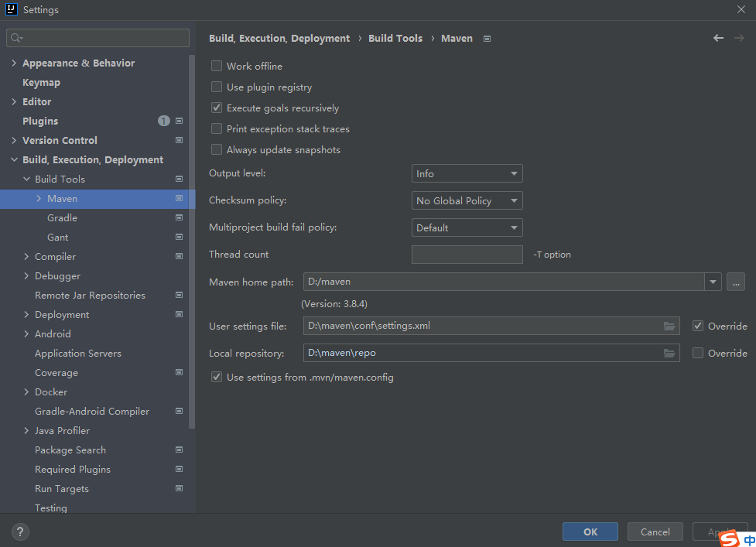Check Override for Local repository
The width and height of the screenshot is (756, 547).
point(698,353)
